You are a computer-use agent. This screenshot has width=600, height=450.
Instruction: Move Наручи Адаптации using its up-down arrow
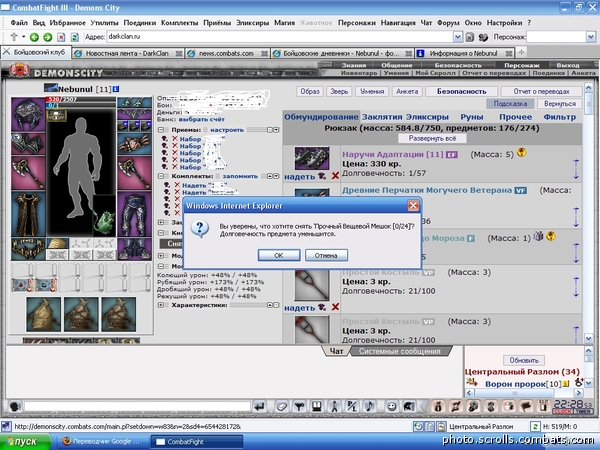coord(576,169)
